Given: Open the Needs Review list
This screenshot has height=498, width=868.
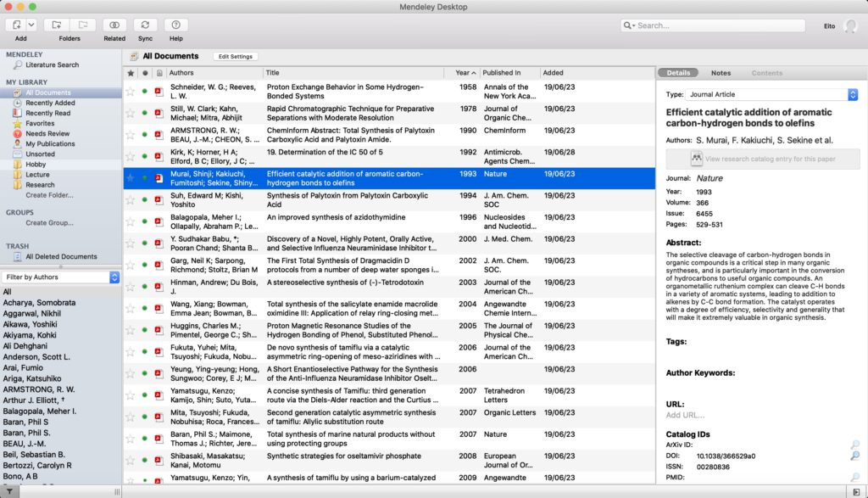Looking at the screenshot, I should [x=47, y=133].
